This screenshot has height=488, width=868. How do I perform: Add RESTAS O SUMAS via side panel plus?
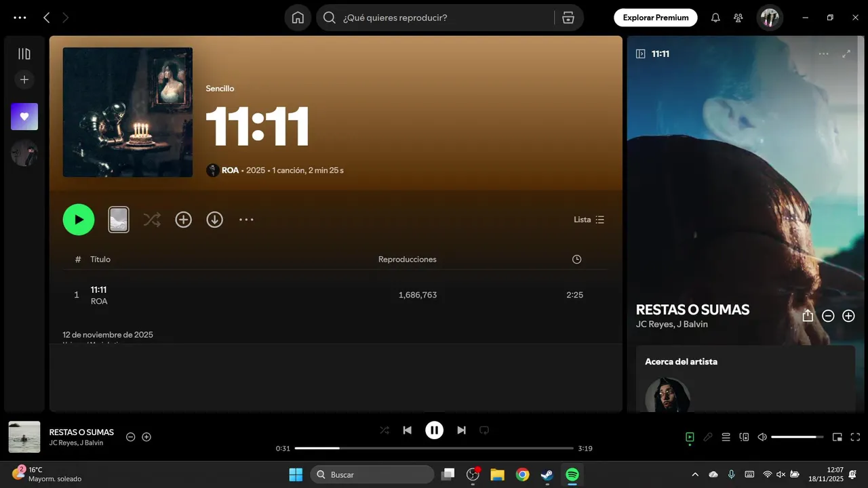[x=848, y=316]
